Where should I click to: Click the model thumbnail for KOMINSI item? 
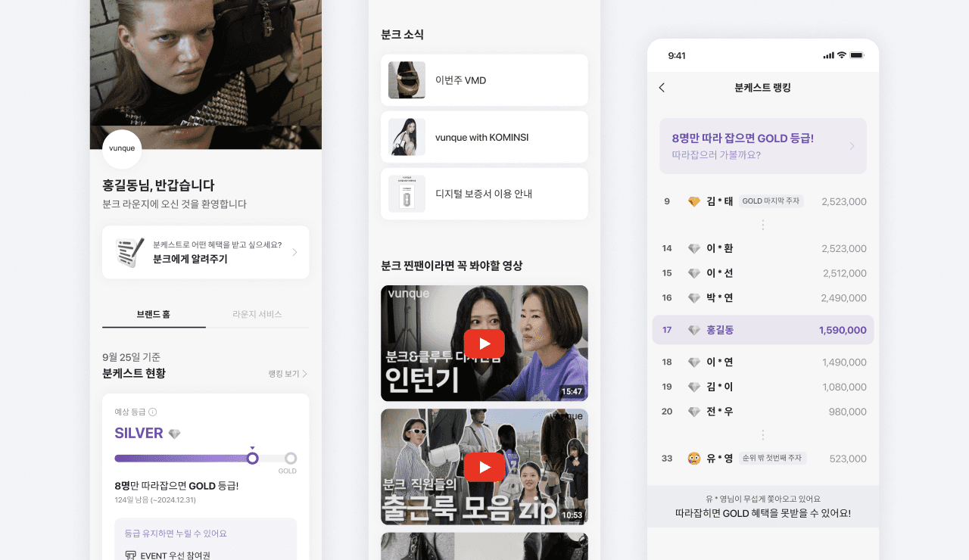coord(407,137)
